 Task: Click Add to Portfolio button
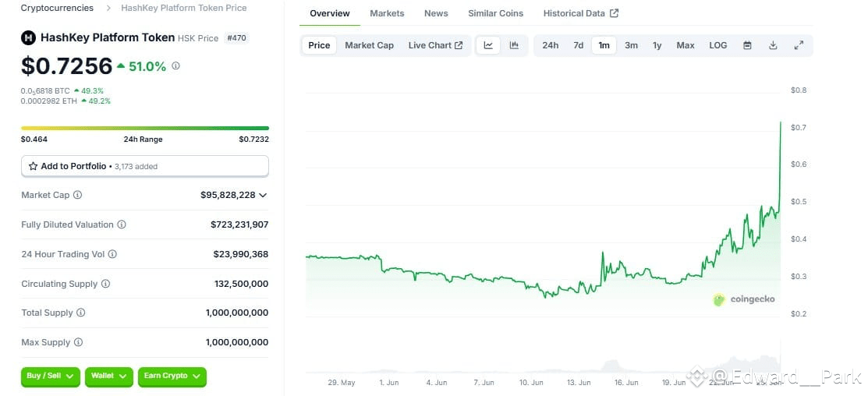tap(145, 166)
